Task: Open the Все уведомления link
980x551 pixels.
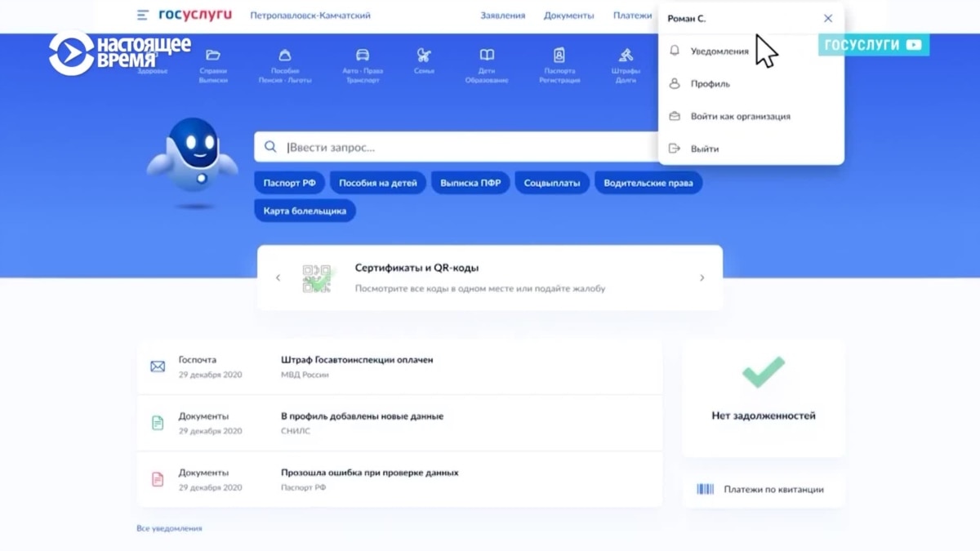Action: point(169,528)
